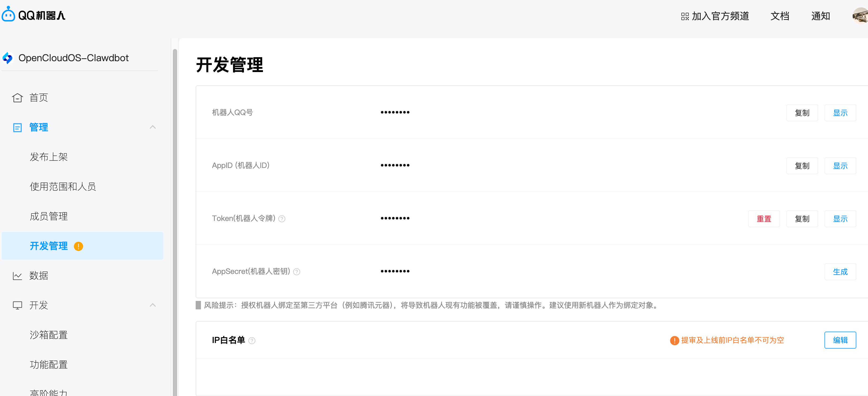Show the 机器人QQ号 value

tap(840, 113)
